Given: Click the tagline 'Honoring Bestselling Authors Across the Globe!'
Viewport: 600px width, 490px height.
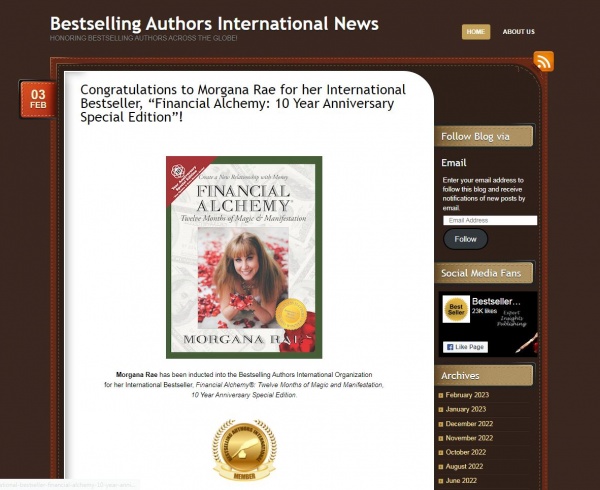Looking at the screenshot, I should pyautogui.click(x=143, y=38).
